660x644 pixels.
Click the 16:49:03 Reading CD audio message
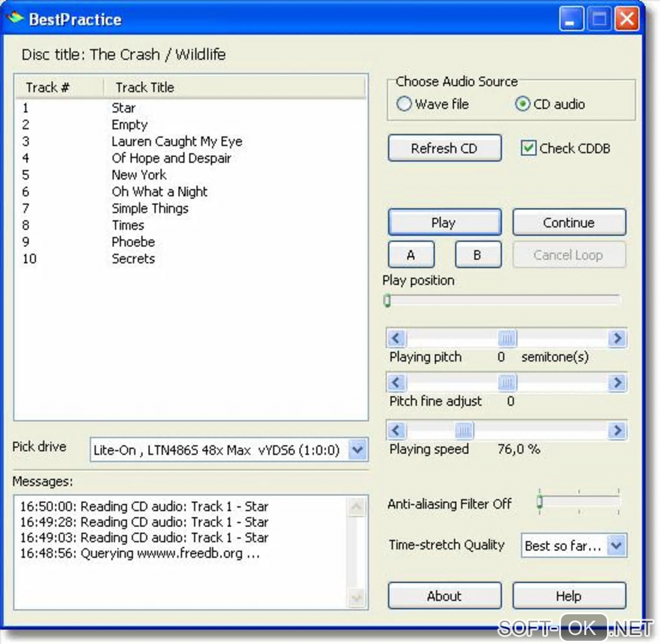(144, 537)
